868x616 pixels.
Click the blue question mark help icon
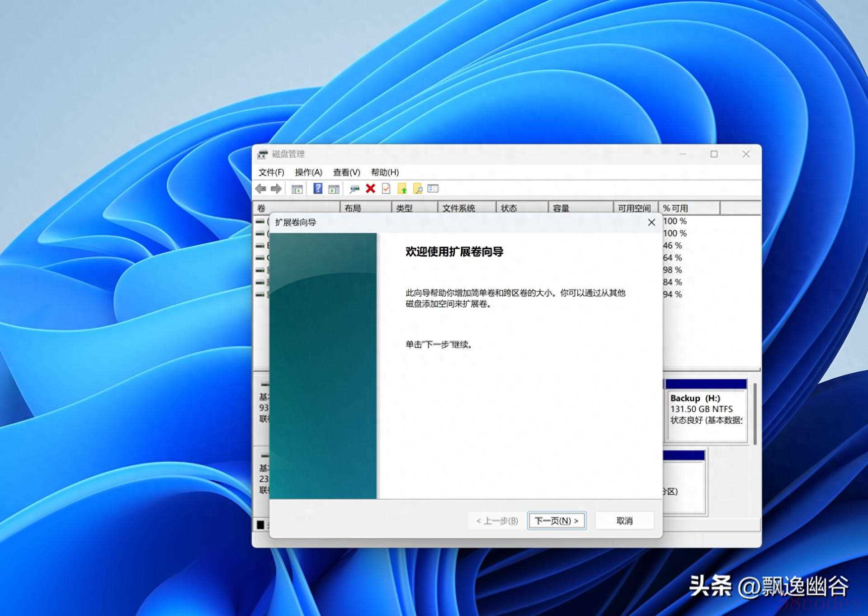(x=318, y=189)
